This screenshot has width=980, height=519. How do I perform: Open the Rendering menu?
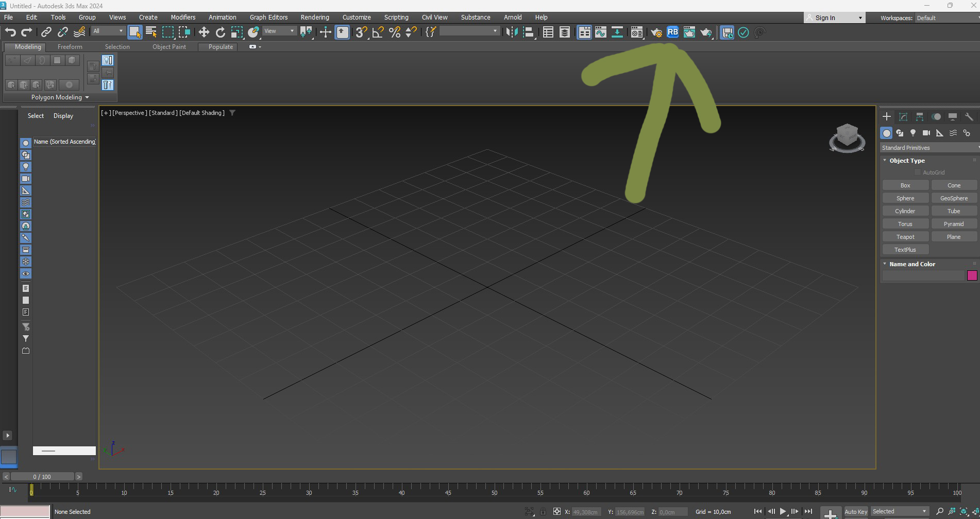[315, 17]
